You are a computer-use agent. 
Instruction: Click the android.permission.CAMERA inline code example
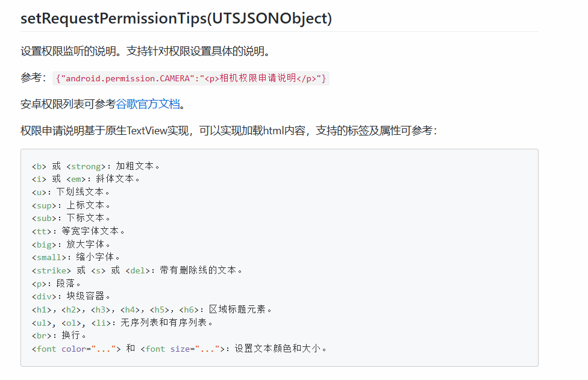pyautogui.click(x=190, y=78)
